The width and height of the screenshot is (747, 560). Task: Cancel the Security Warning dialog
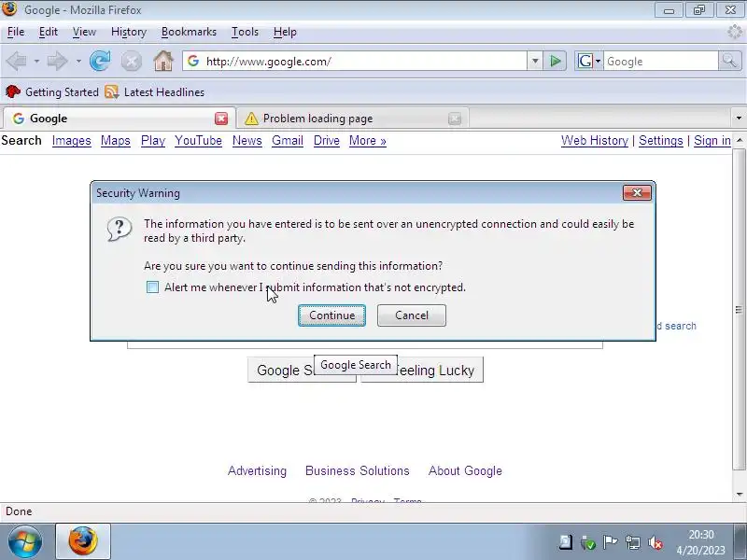coord(412,315)
